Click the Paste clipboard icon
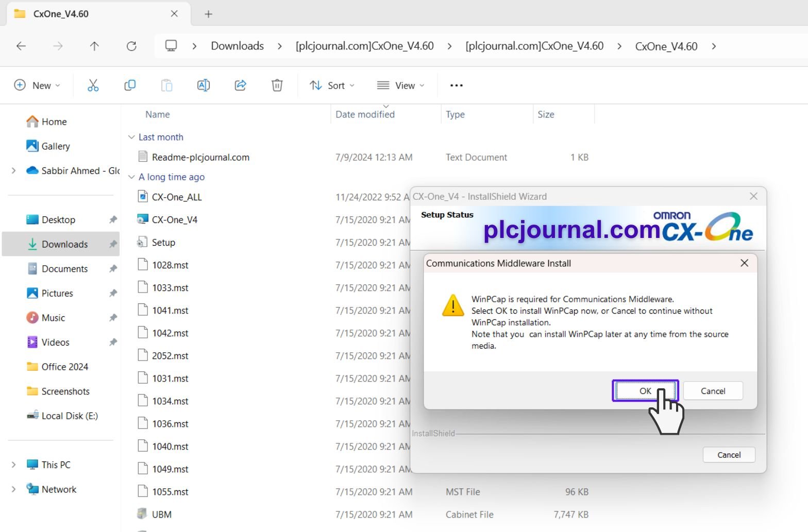808x532 pixels. 166,85
